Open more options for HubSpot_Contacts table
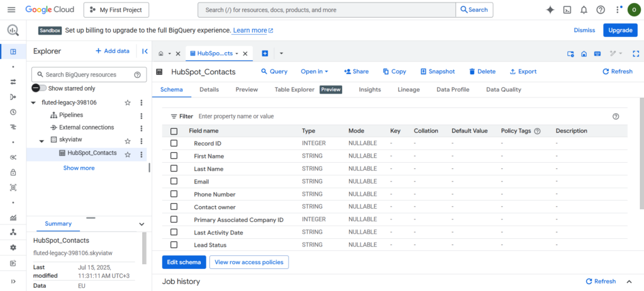 coord(142,155)
